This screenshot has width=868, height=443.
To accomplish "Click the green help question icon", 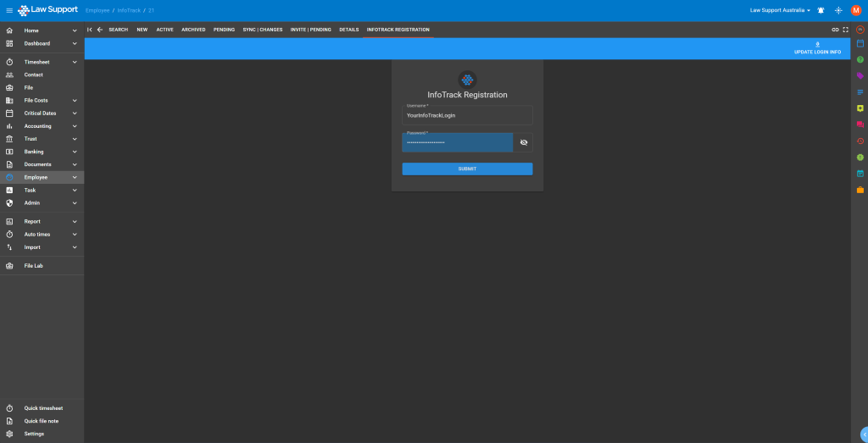I will (860, 59).
